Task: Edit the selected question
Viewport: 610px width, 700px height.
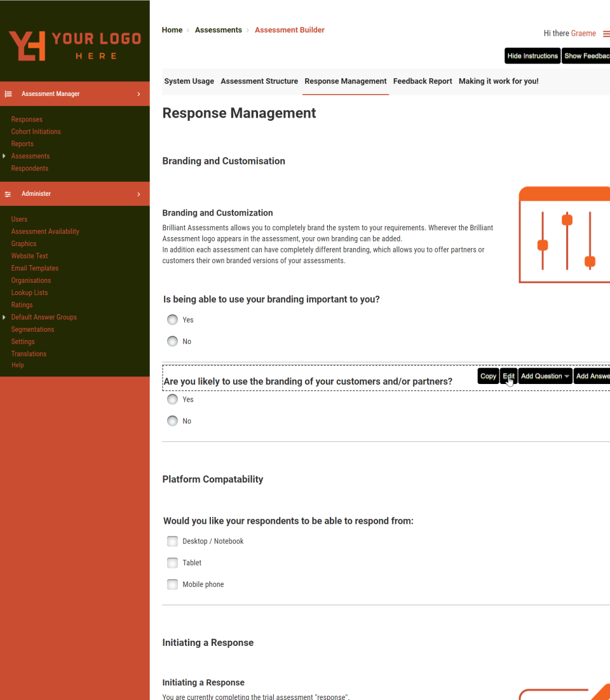Action: [508, 376]
